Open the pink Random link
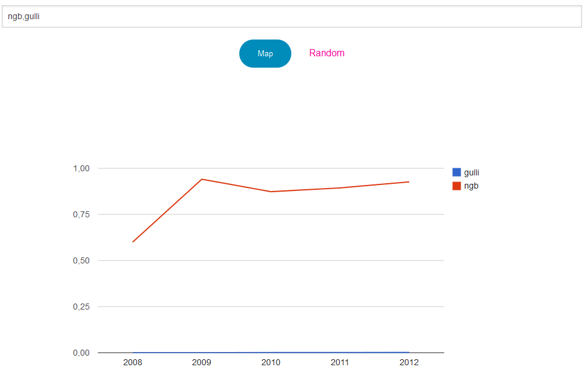 [x=327, y=53]
